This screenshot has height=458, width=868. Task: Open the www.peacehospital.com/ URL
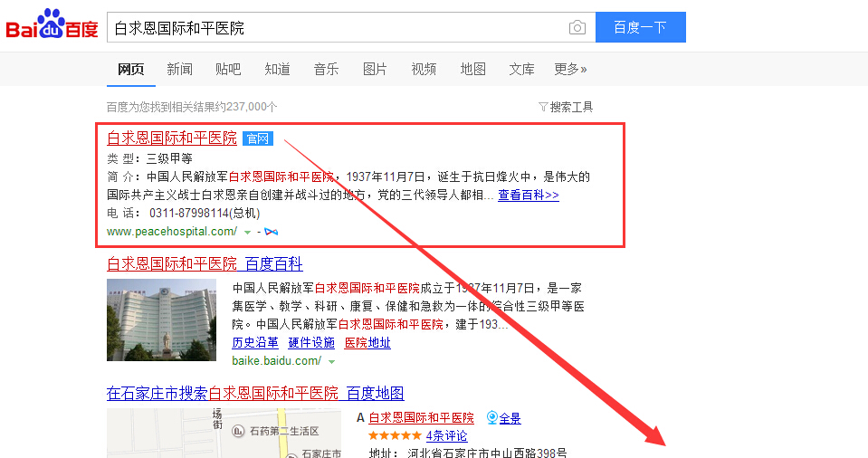(x=172, y=232)
